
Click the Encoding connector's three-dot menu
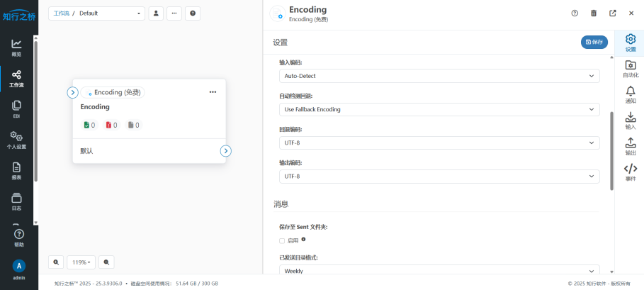pos(213,92)
